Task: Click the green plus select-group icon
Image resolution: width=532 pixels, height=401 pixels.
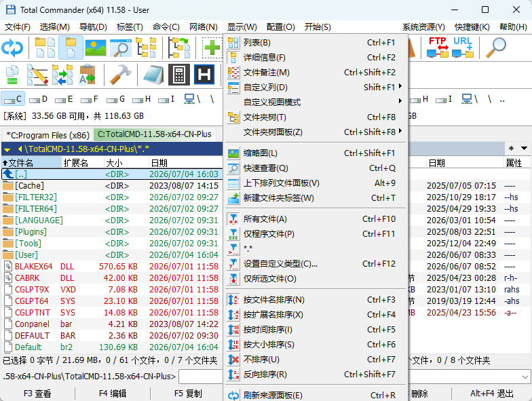Action: pos(212,47)
